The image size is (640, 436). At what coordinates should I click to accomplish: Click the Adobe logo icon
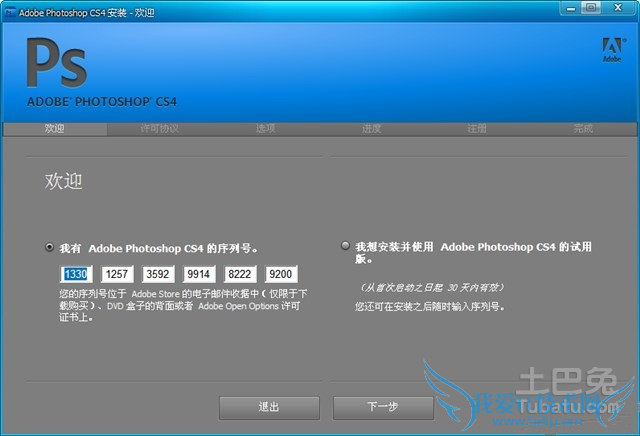pyautogui.click(x=613, y=49)
